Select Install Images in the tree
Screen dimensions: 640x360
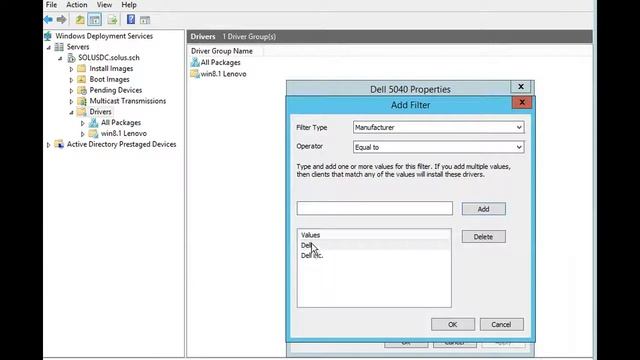click(x=111, y=69)
